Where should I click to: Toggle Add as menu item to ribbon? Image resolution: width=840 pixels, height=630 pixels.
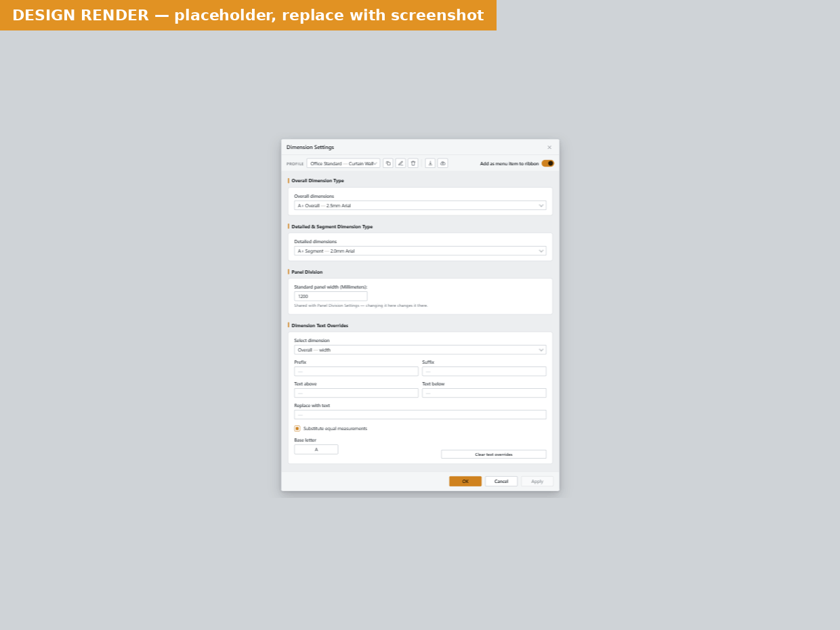click(548, 163)
